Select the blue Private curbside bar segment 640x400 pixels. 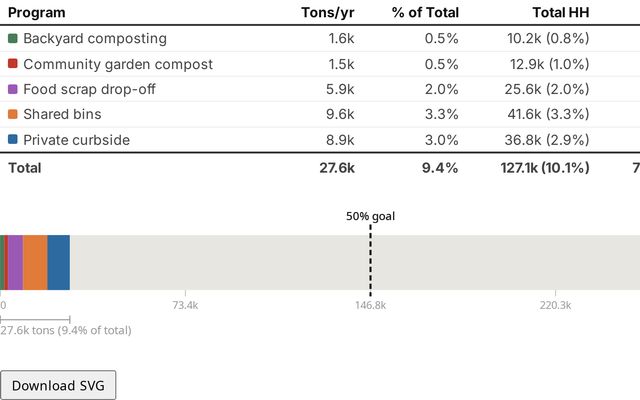pos(58,262)
